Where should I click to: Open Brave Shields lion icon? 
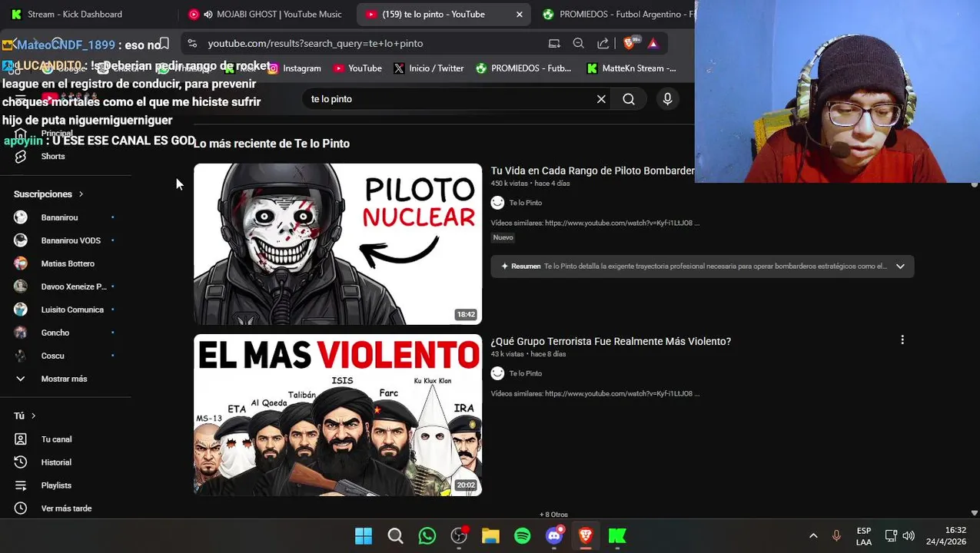(630, 43)
